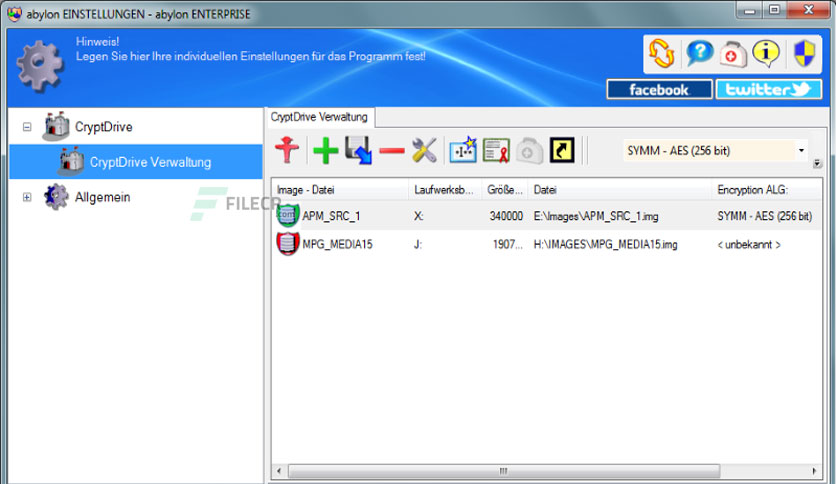This screenshot has height=484, width=836.
Task: Click the size value 340000
Action: pos(506,216)
